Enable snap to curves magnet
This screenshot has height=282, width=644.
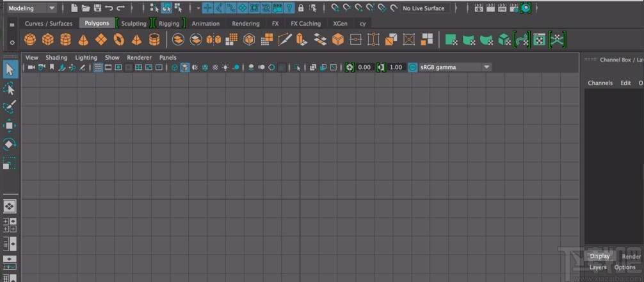(x=347, y=8)
